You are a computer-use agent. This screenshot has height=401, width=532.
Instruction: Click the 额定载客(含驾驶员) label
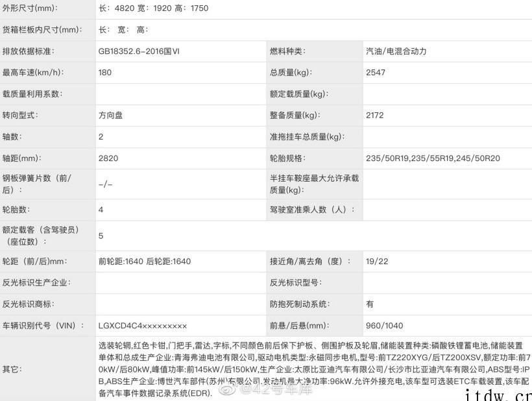point(41,236)
